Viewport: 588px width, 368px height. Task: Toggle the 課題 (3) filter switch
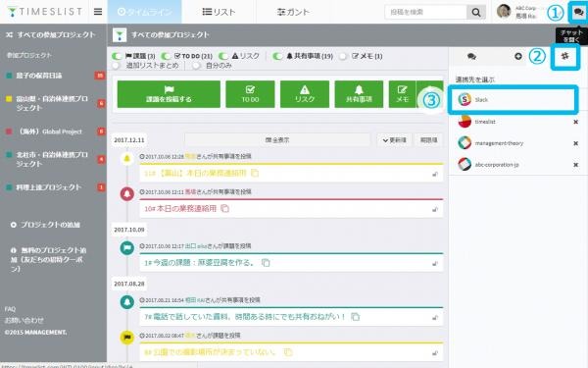117,56
